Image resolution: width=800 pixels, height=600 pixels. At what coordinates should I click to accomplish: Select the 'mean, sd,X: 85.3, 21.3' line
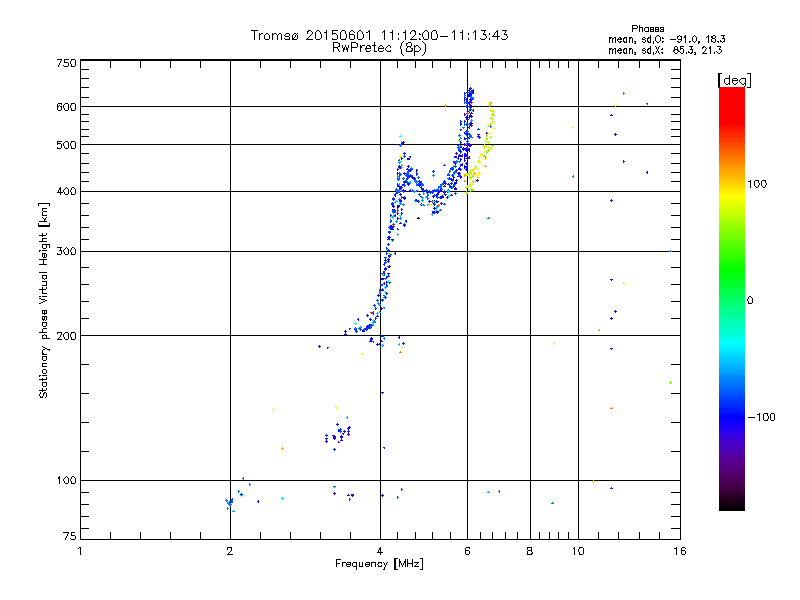(x=665, y=50)
